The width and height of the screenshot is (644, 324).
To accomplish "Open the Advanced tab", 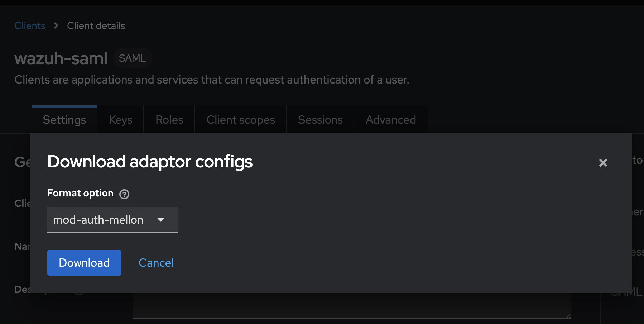I will click(x=390, y=119).
